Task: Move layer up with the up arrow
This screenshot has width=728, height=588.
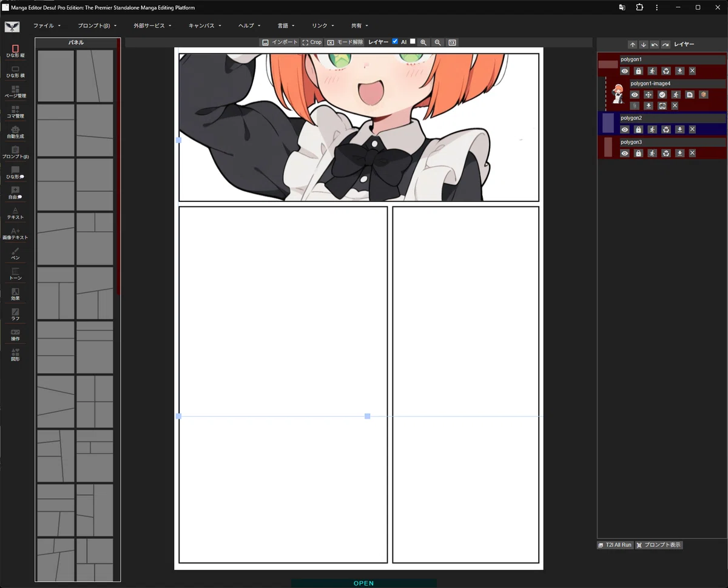Action: click(x=632, y=44)
